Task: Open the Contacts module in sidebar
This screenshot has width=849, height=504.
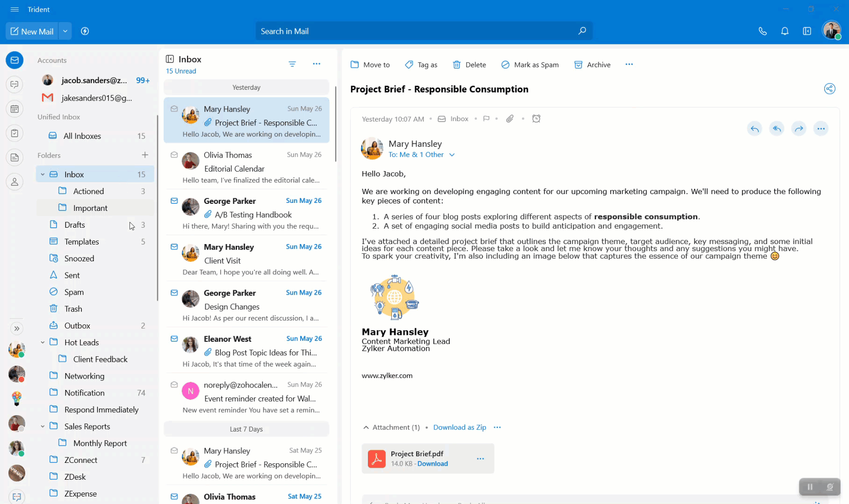Action: click(14, 182)
